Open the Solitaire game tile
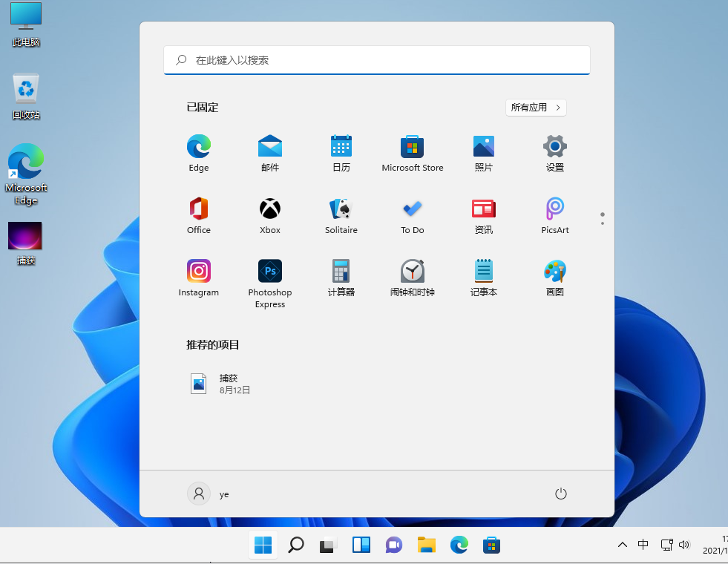The width and height of the screenshot is (728, 564). tap(341, 209)
